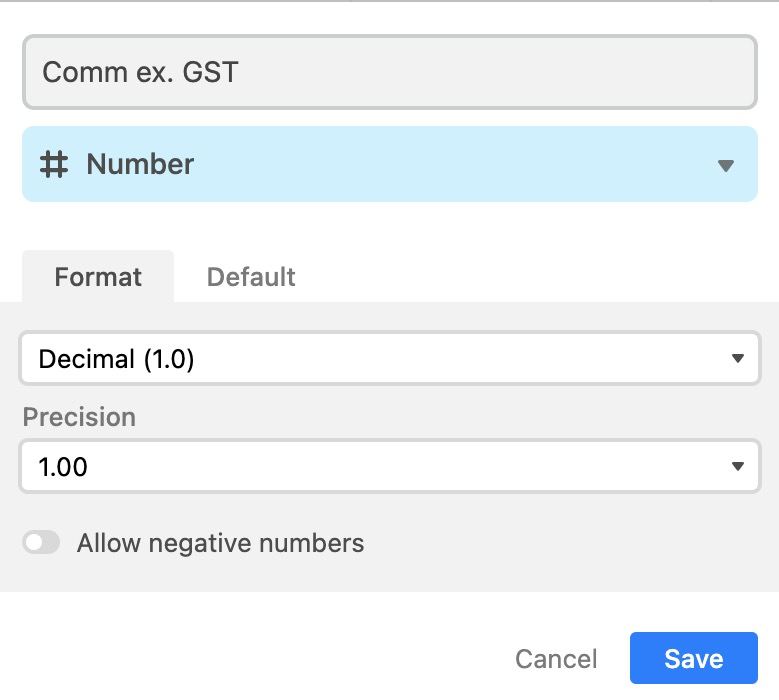This screenshot has height=700, width=779.
Task: Click the Allow negative numbers label
Action: point(221,543)
